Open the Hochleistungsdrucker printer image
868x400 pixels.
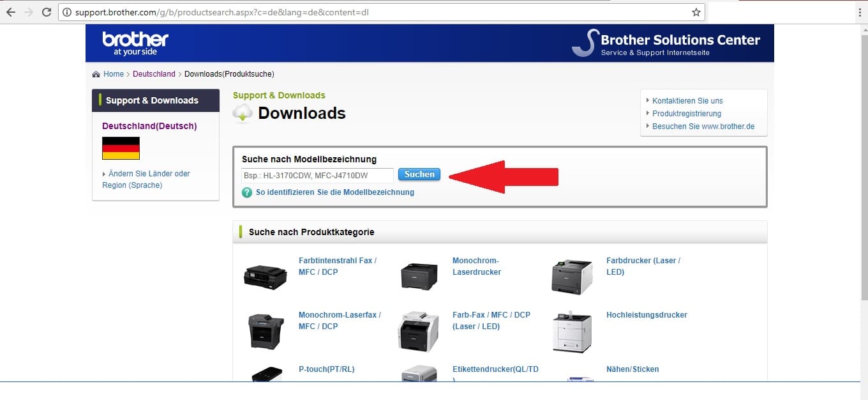(x=572, y=332)
